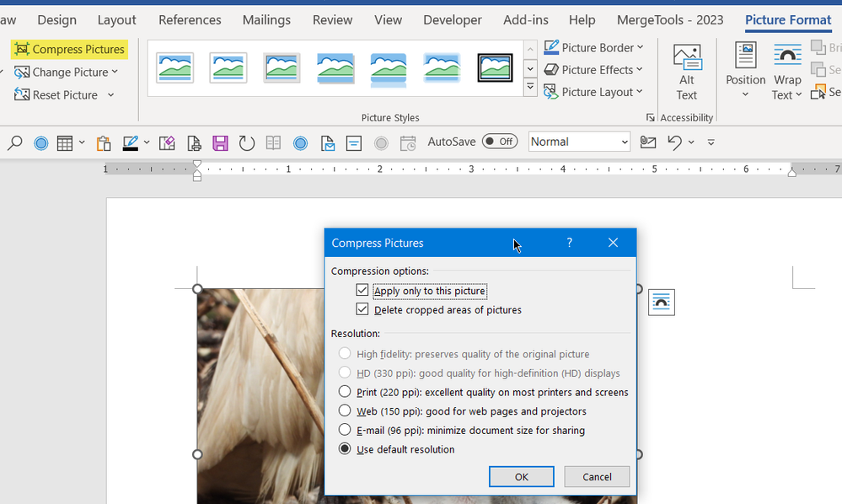This screenshot has width=842, height=504.
Task: Click the Undo arrow icon
Action: pos(674,142)
